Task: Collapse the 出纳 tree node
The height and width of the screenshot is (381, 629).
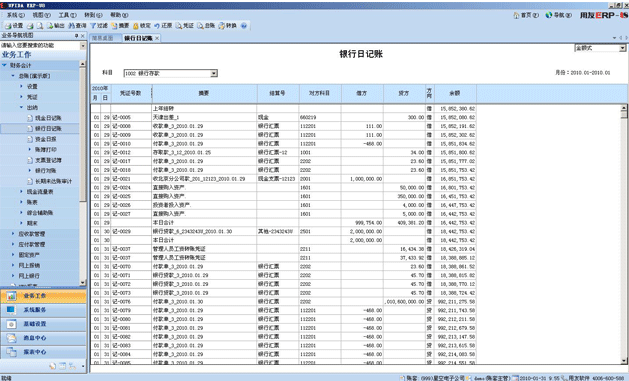Action: 21,107
